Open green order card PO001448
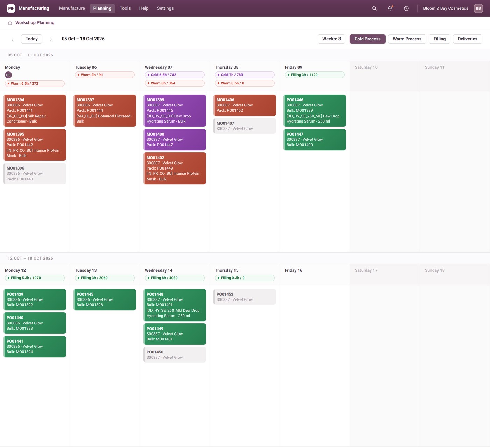 pyautogui.click(x=175, y=305)
